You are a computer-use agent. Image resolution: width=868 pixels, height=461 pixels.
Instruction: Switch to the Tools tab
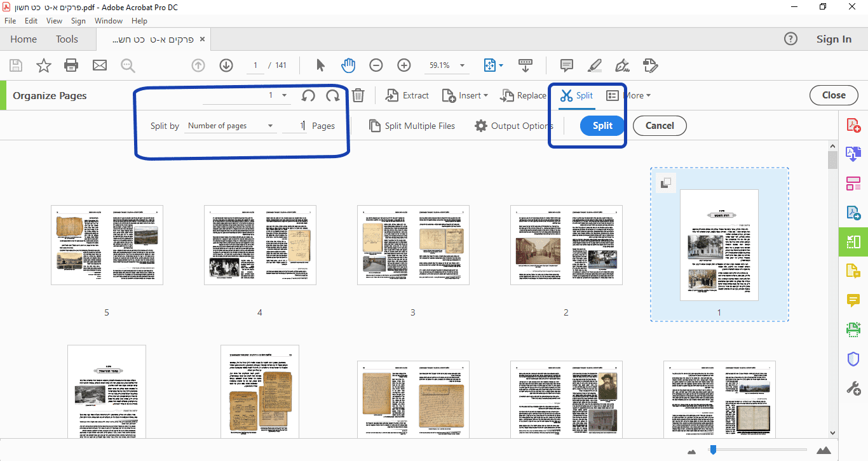pos(67,39)
